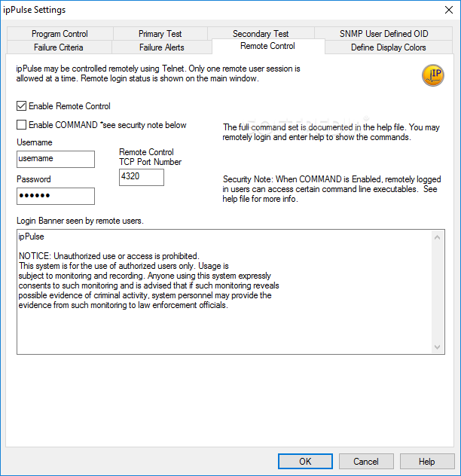Switch to Secondary Test tab
The image size is (461, 476).
[261, 34]
